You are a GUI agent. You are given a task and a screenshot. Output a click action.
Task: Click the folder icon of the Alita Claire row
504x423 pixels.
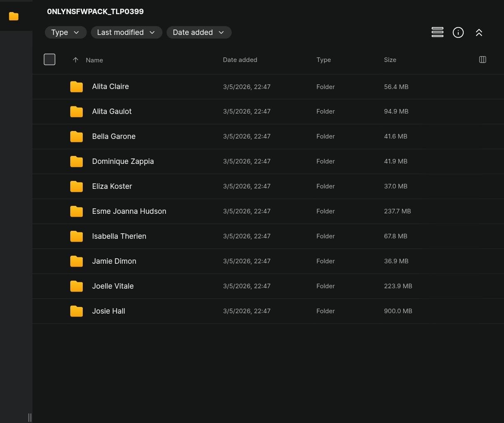[77, 87]
